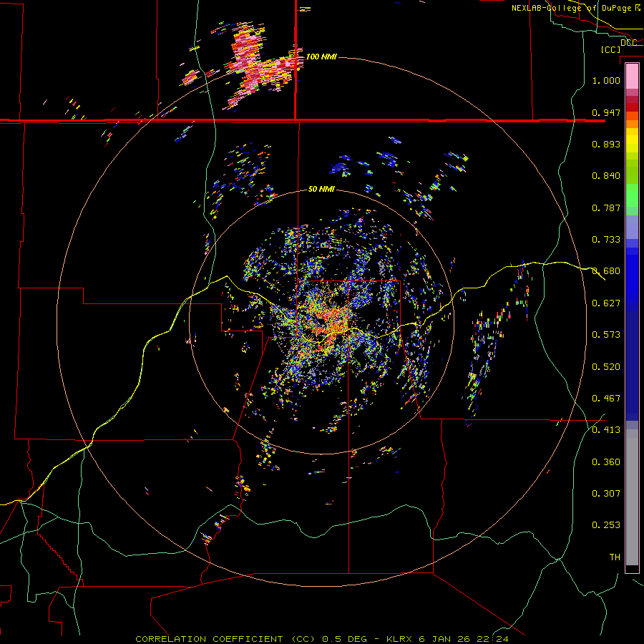Click the 0.947 legend value
The height and width of the screenshot is (644, 644).
click(606, 112)
